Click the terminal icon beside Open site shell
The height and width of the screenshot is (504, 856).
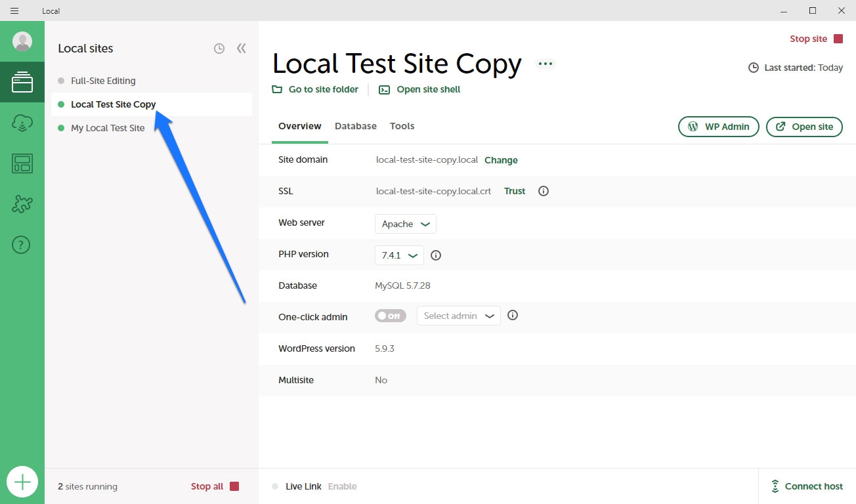pyautogui.click(x=385, y=90)
